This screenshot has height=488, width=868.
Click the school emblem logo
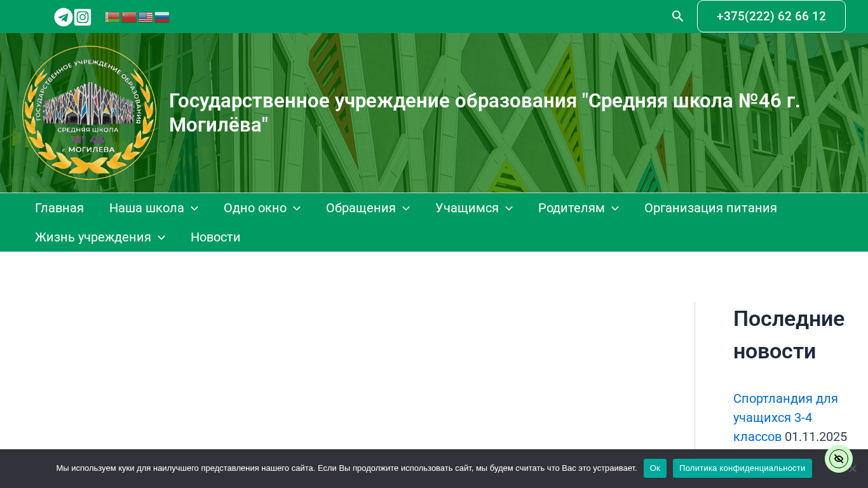(89, 113)
